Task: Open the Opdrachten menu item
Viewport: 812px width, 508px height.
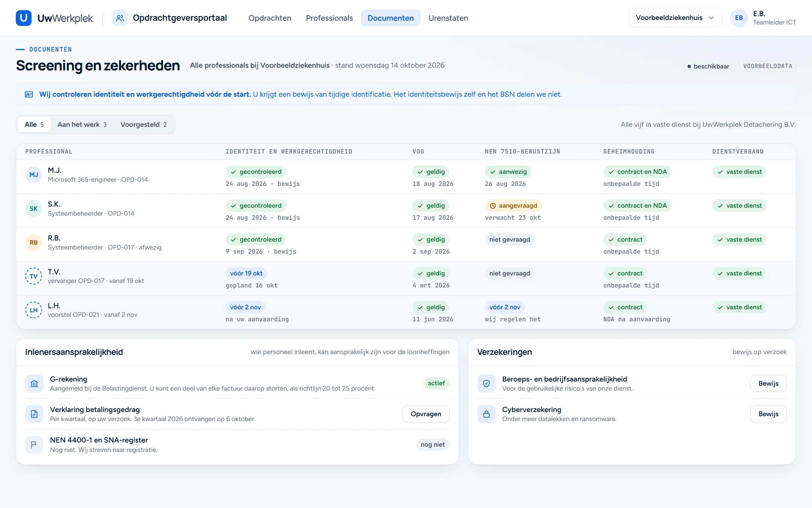Action: coord(270,18)
